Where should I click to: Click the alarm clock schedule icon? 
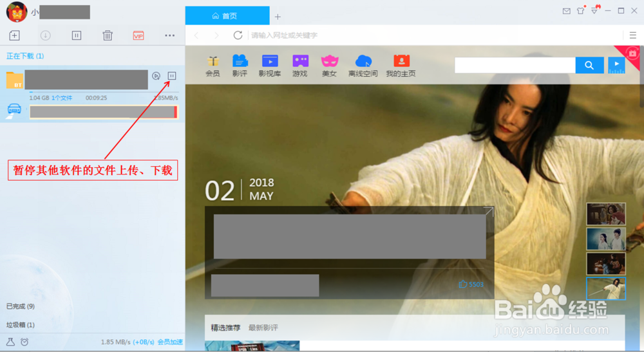tap(24, 342)
